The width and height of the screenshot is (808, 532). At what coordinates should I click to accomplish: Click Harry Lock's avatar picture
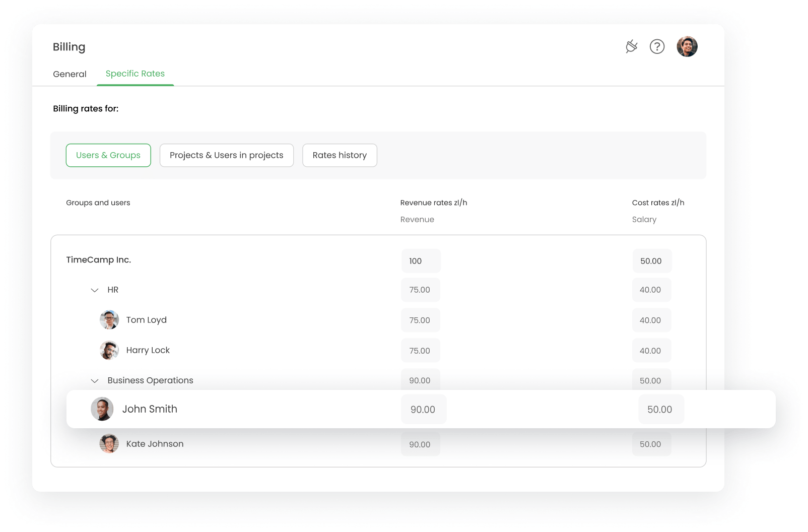pos(109,350)
